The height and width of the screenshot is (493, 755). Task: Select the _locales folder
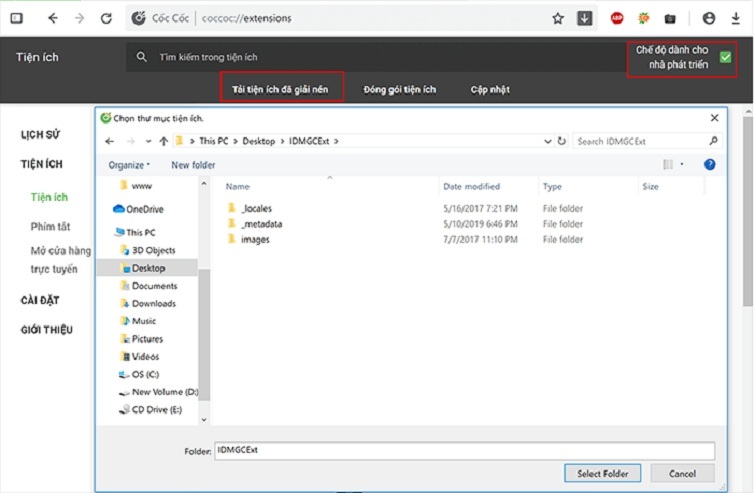(x=256, y=208)
